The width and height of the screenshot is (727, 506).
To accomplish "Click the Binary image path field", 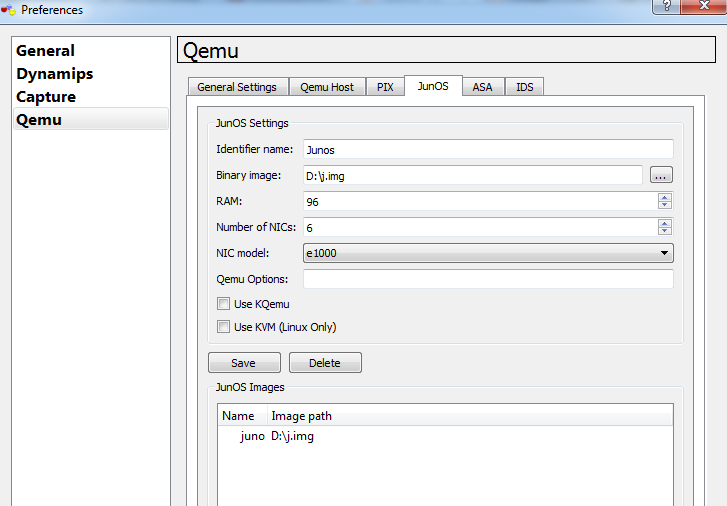I will click(x=473, y=175).
